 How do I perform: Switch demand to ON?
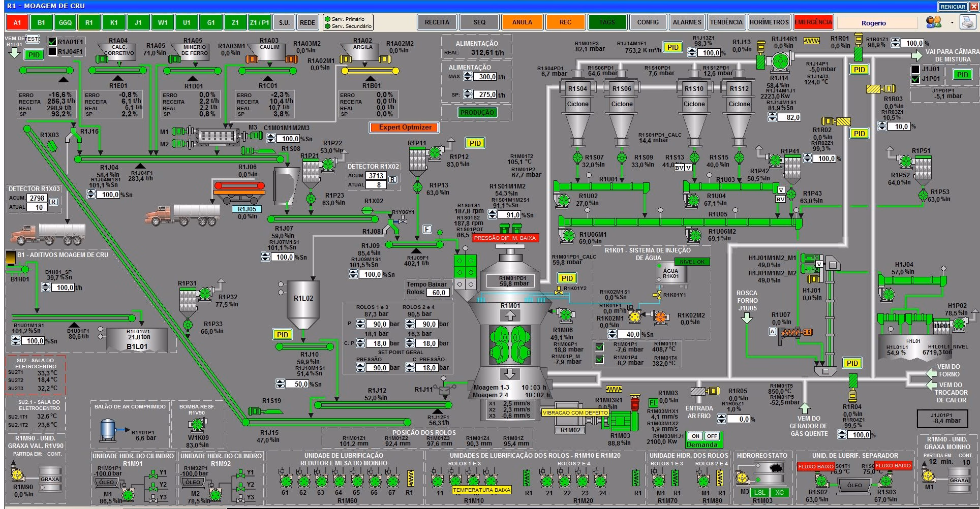click(x=695, y=436)
